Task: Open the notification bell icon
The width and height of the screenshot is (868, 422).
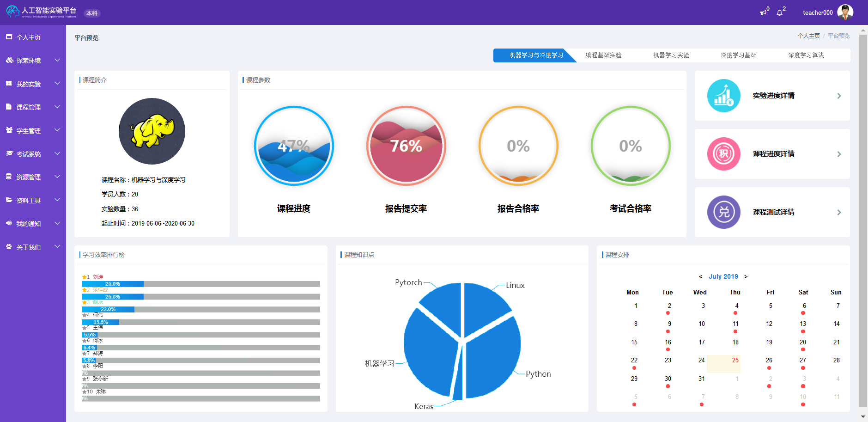Action: pyautogui.click(x=780, y=12)
